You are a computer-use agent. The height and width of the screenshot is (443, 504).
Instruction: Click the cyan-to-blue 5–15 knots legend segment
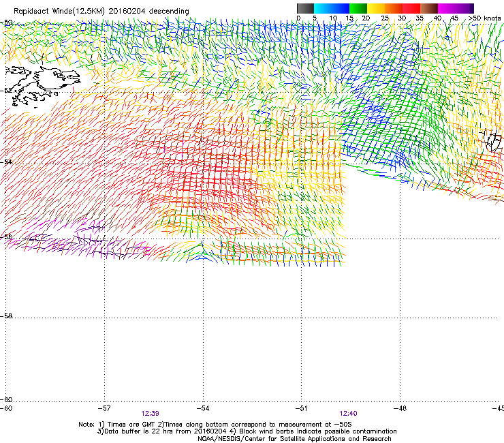point(332,8)
